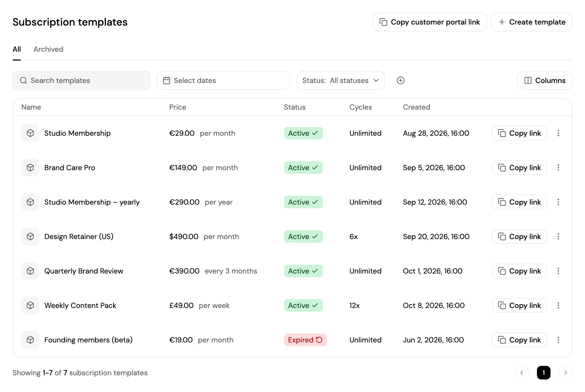
Task: Open three-dot menu for Studio Membership – yearly
Action: click(558, 202)
